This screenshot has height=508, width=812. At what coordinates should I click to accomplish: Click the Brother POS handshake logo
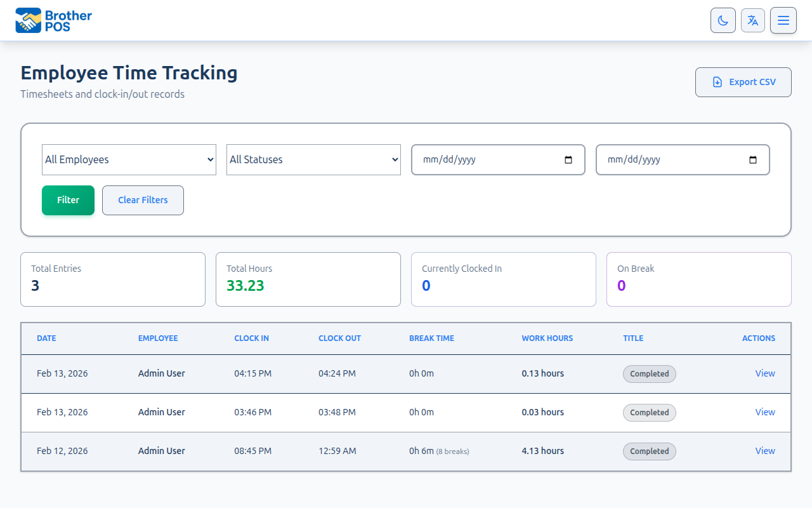27,19
